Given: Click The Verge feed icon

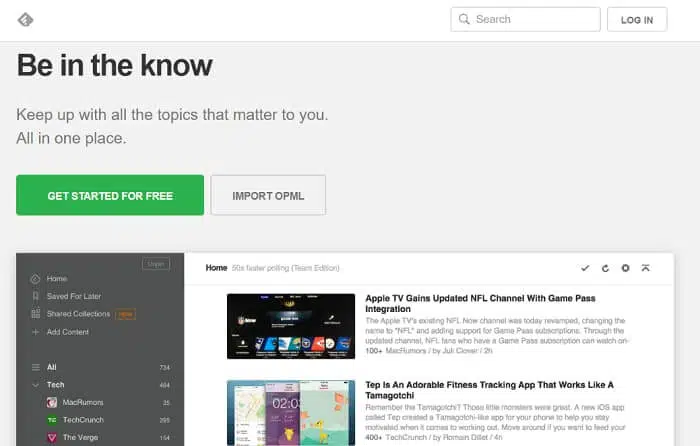Looking at the screenshot, I should pos(52,438).
